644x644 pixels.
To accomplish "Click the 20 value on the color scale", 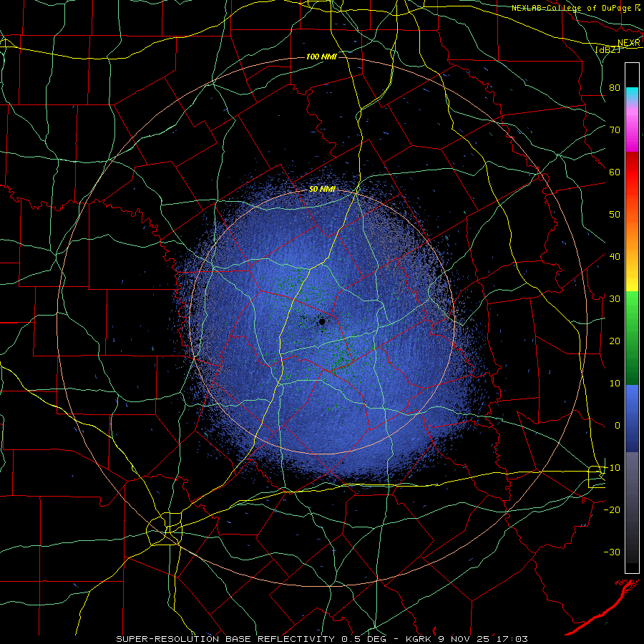I will pyautogui.click(x=615, y=341).
